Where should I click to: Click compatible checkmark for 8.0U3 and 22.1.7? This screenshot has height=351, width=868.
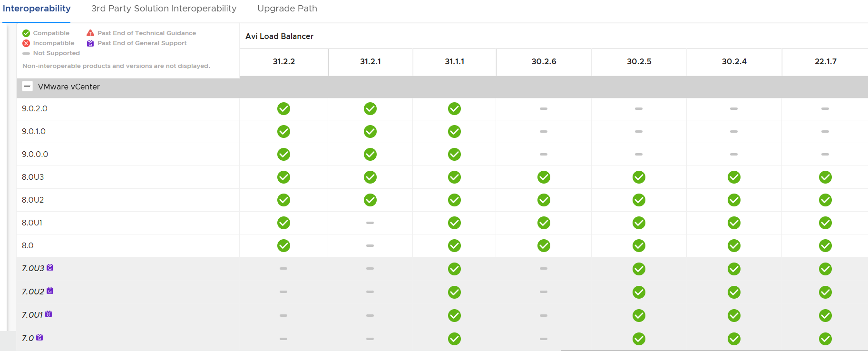tap(825, 177)
